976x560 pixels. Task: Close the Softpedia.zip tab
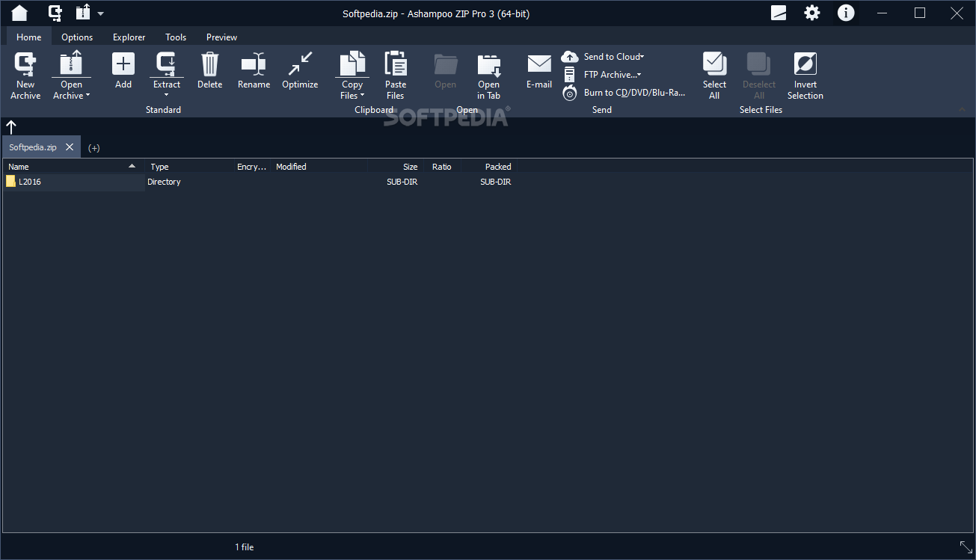click(x=70, y=147)
